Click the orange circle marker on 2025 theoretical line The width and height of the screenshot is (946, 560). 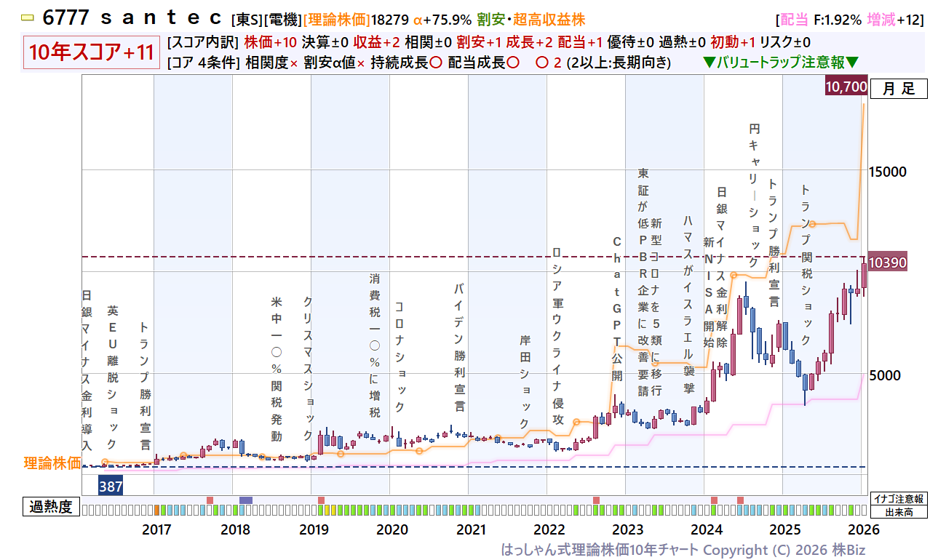[x=812, y=224]
